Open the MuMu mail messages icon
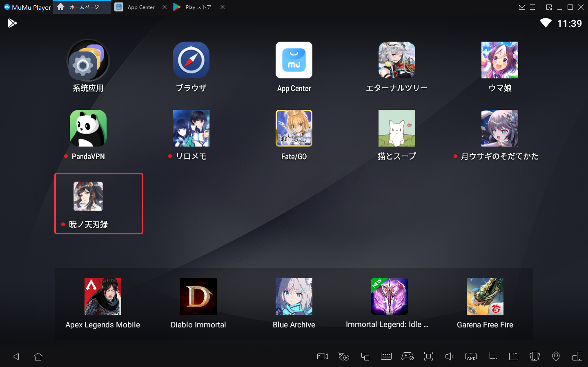Image resolution: width=588 pixels, height=367 pixels. [x=522, y=7]
